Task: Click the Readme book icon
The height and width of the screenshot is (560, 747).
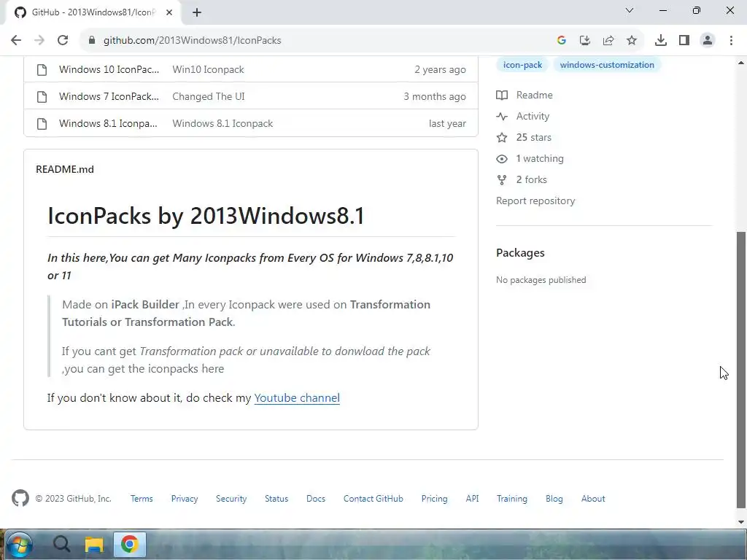Action: [502, 96]
